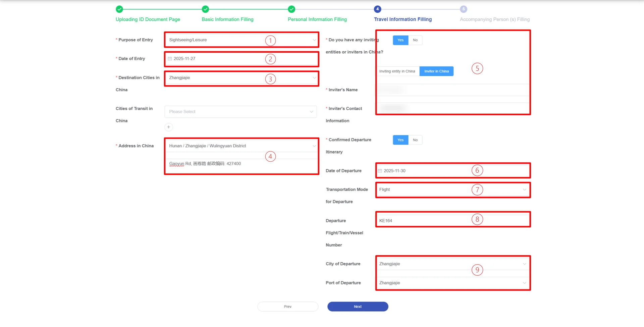Screen dimensions: 644x327
Task: Open the Cities of Transit dropdown
Action: pos(240,112)
